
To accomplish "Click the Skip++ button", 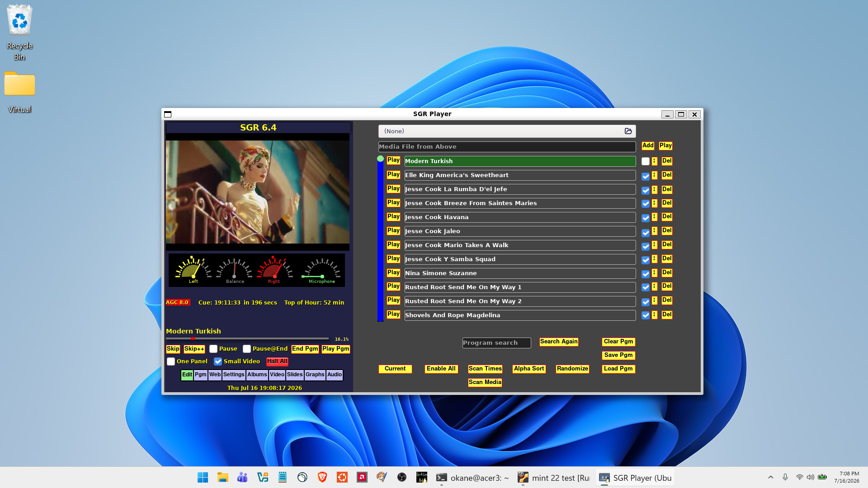I will click(194, 349).
